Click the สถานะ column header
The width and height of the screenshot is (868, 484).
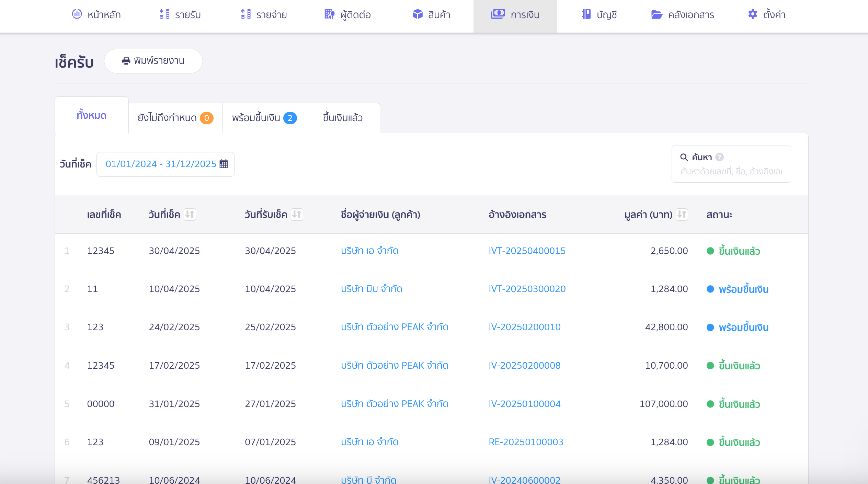click(719, 215)
